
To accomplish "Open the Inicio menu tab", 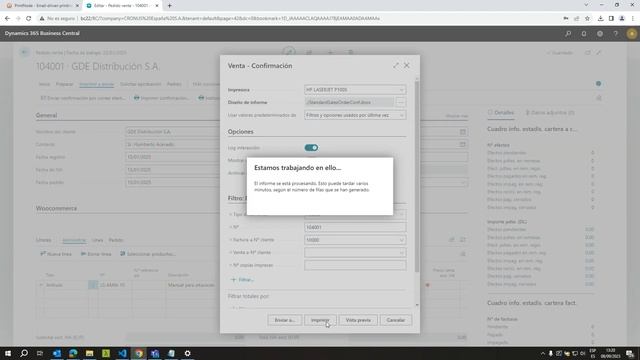I will pyautogui.click(x=44, y=84).
